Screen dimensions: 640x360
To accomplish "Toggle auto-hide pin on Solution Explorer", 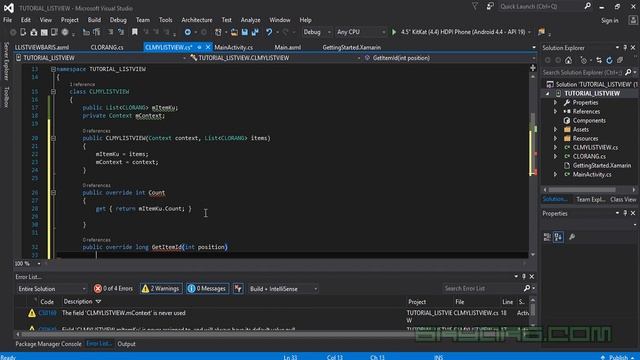I will pos(625,48).
